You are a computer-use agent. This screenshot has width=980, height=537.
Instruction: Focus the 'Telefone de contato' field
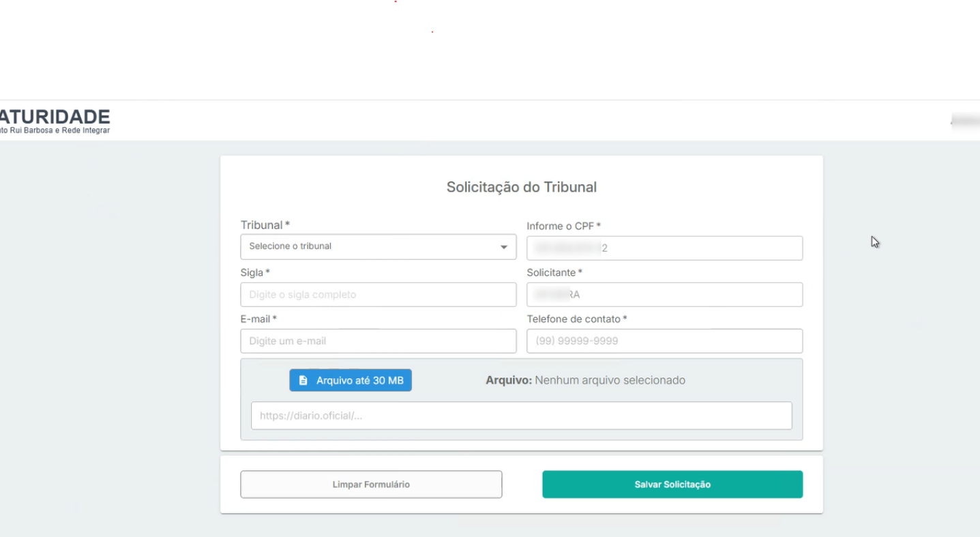tap(664, 341)
